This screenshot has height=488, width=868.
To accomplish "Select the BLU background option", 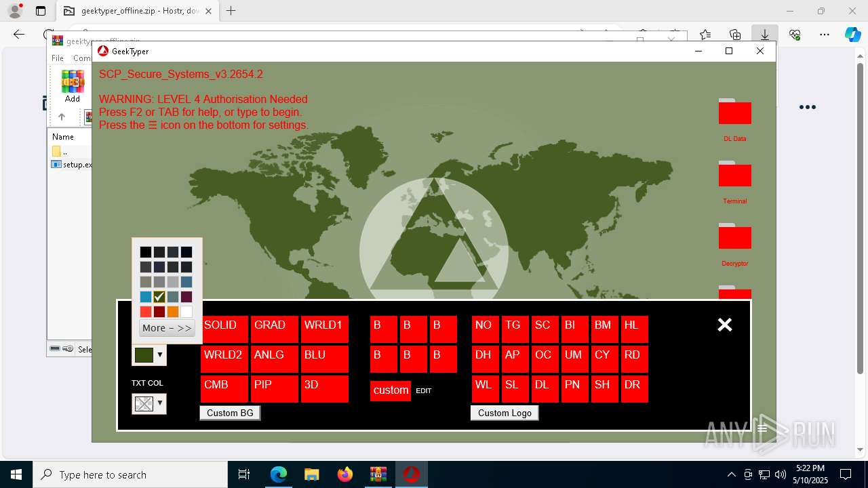I will click(x=325, y=359).
